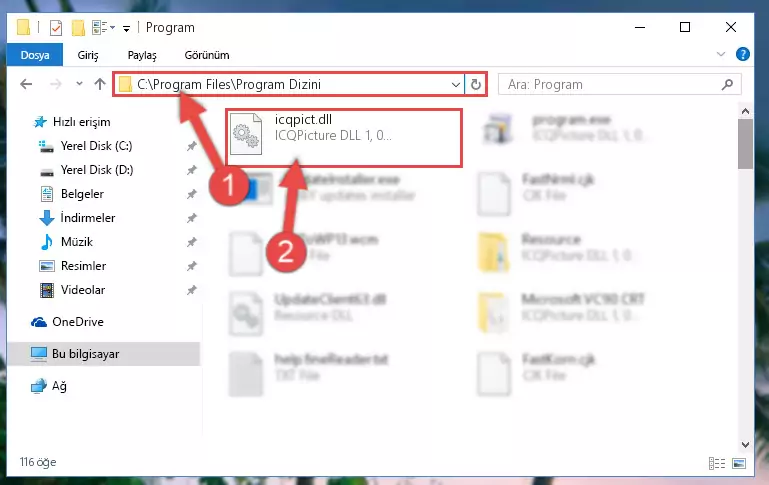This screenshot has width=769, height=485.
Task: Click the Properties checkmark icon in title bar
Action: point(56,28)
